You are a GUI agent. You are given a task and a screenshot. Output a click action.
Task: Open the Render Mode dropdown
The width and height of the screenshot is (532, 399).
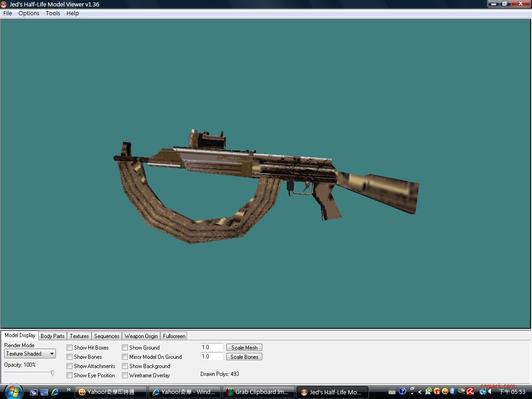click(x=30, y=354)
